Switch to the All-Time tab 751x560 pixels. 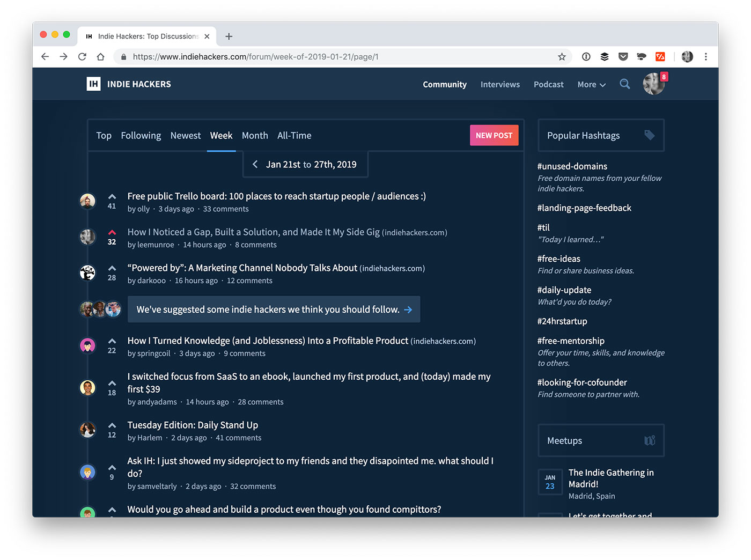[x=294, y=135]
